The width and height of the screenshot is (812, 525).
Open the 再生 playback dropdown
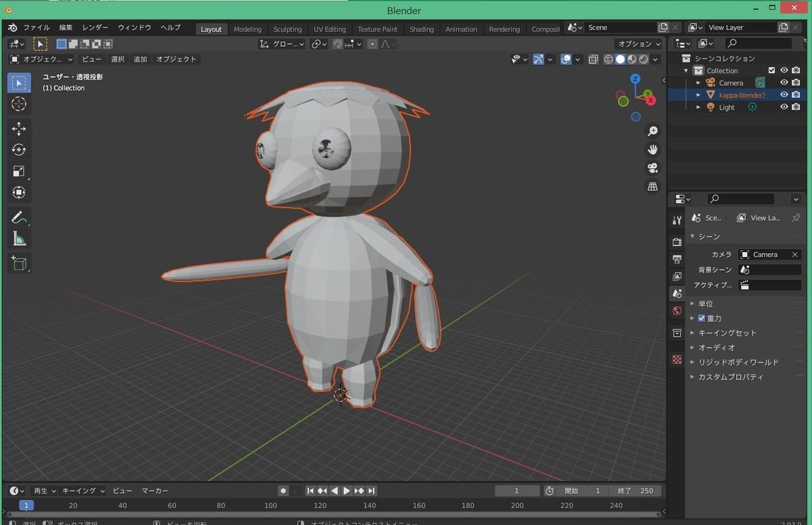44,490
